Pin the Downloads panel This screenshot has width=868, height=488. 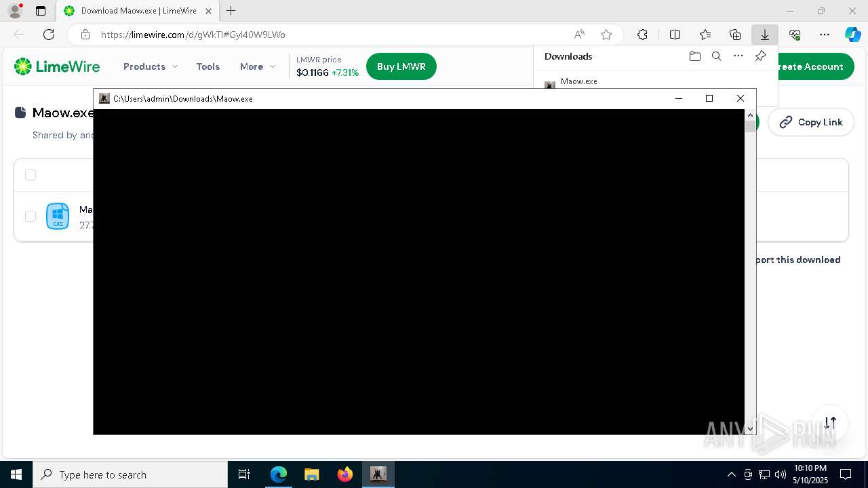[760, 56]
